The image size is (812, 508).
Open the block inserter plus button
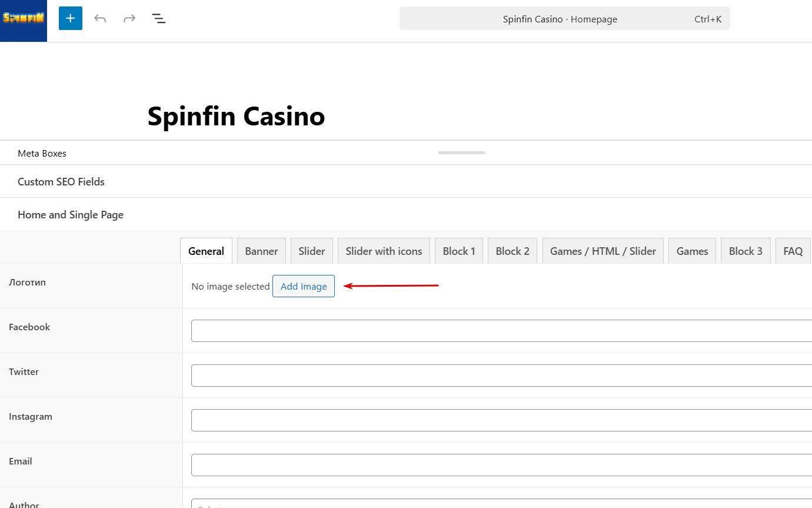click(x=71, y=18)
